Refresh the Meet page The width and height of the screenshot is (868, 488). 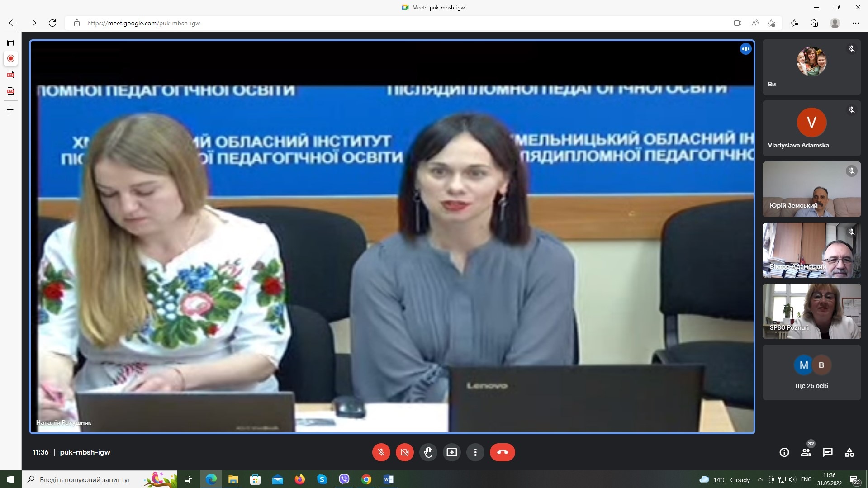pos(52,23)
